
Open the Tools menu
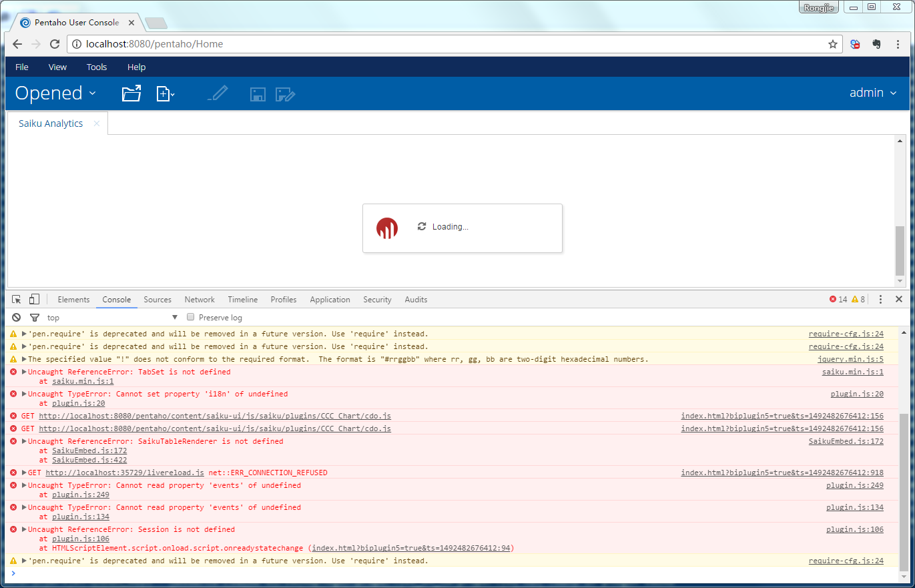click(97, 67)
